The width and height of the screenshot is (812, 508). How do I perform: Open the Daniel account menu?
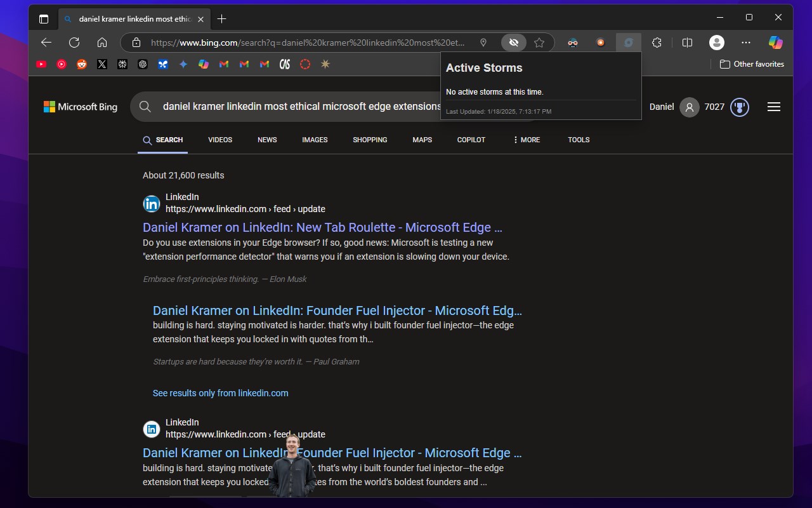(674, 107)
